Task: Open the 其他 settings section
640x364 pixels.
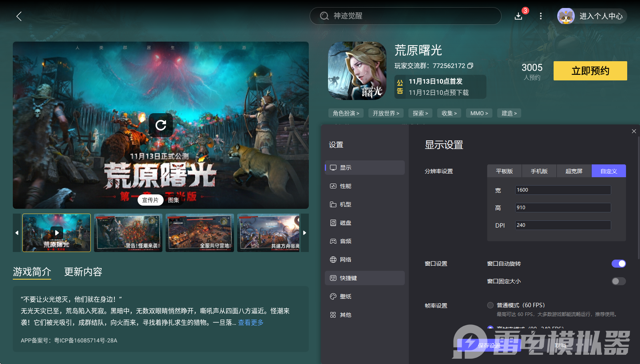Action: point(365,315)
